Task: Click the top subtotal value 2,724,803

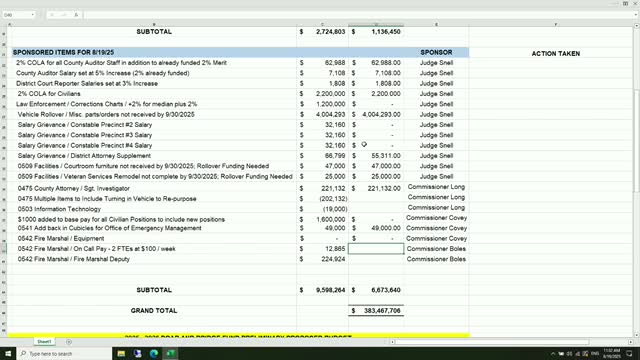Action: point(331,31)
